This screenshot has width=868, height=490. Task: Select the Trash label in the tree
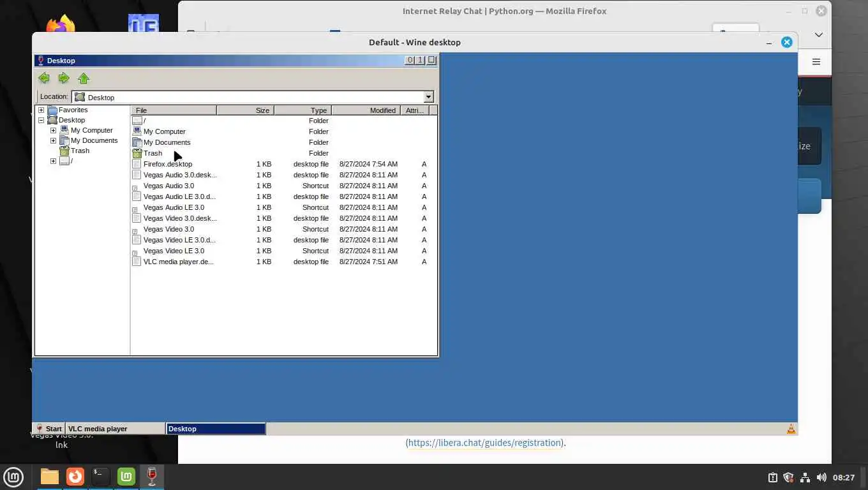click(x=80, y=151)
